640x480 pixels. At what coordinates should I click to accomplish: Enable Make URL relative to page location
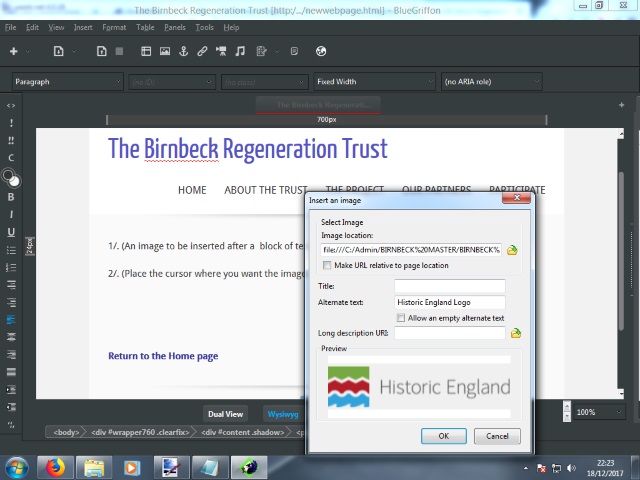[327, 265]
